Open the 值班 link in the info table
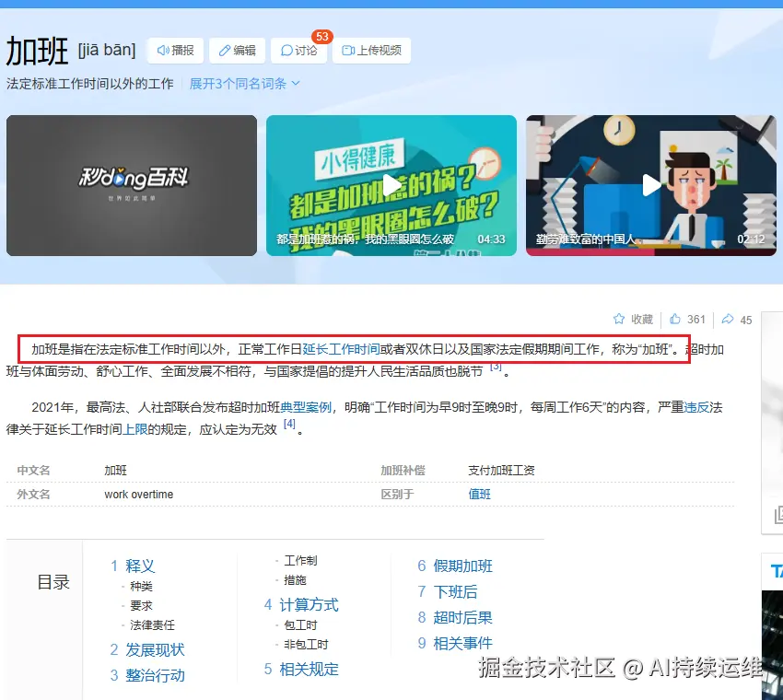783x700 pixels. [477, 494]
